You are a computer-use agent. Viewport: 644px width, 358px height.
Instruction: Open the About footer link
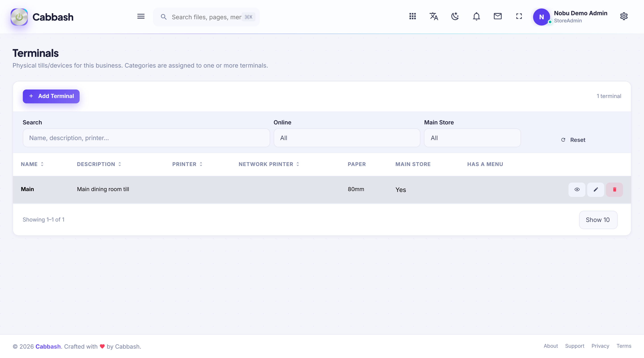pos(551,346)
